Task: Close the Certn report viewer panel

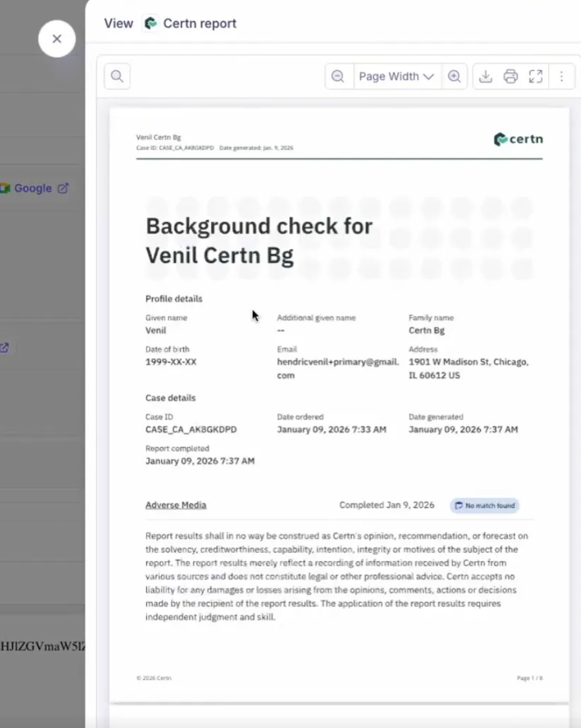Action: [x=57, y=39]
